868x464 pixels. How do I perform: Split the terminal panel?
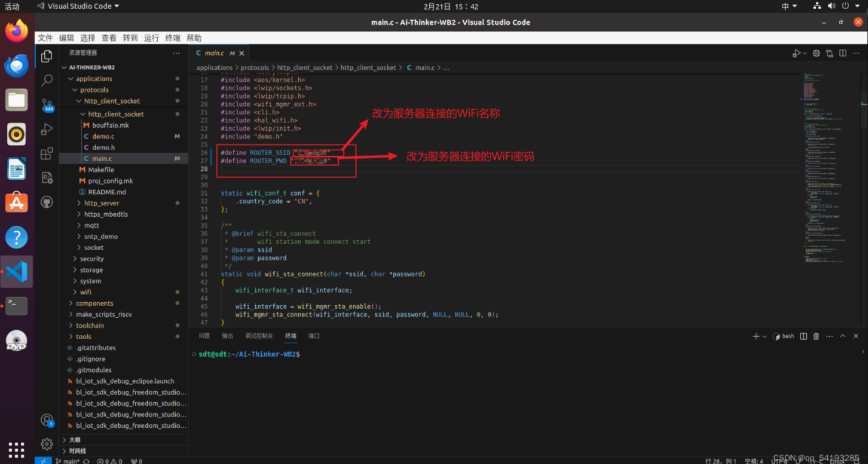[x=804, y=336]
